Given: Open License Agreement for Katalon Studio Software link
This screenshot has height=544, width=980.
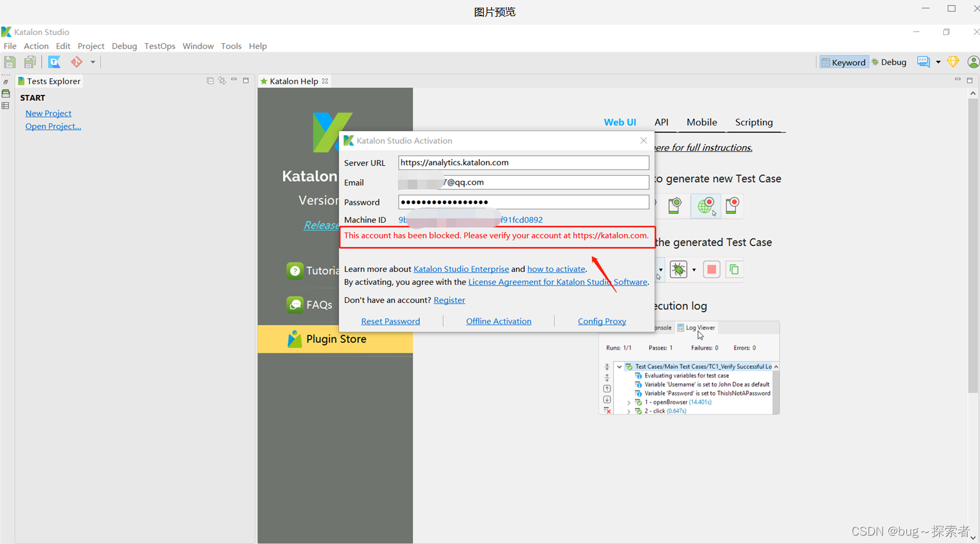Looking at the screenshot, I should tap(558, 282).
